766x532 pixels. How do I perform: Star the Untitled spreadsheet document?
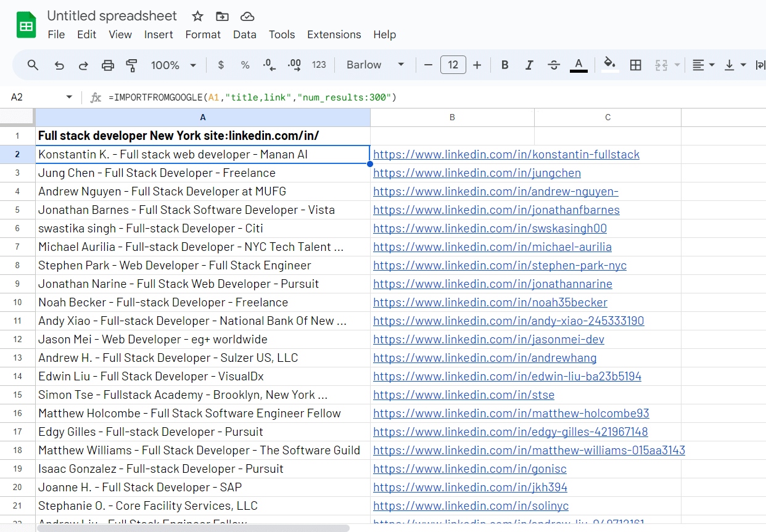point(197,17)
